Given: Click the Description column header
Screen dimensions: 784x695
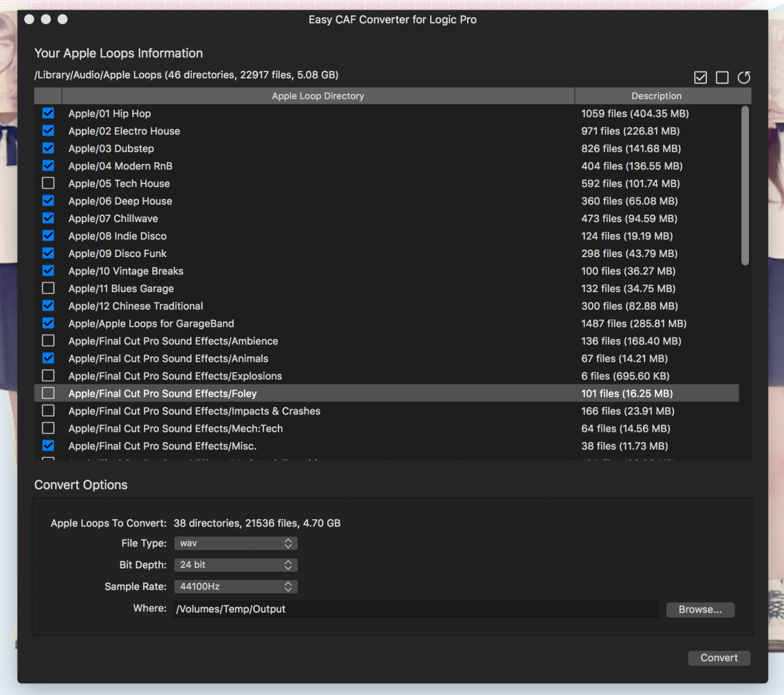Looking at the screenshot, I should [656, 96].
